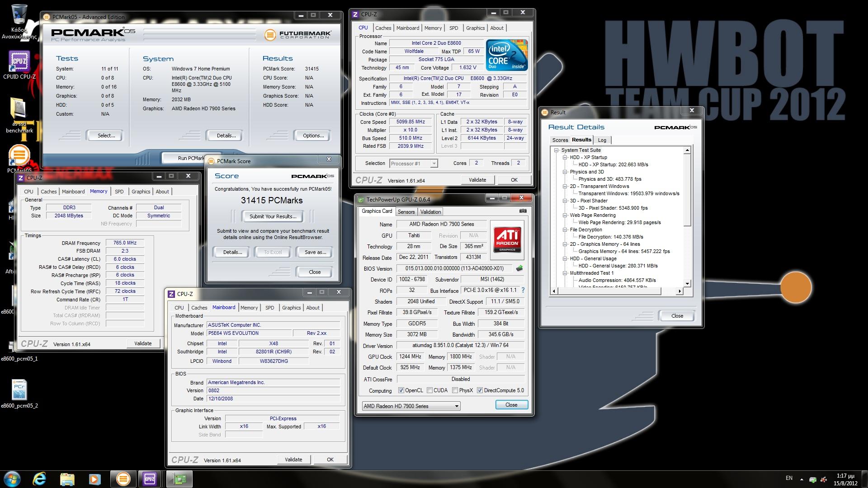Collapse the 3D - Pixel Shader node

565,201
